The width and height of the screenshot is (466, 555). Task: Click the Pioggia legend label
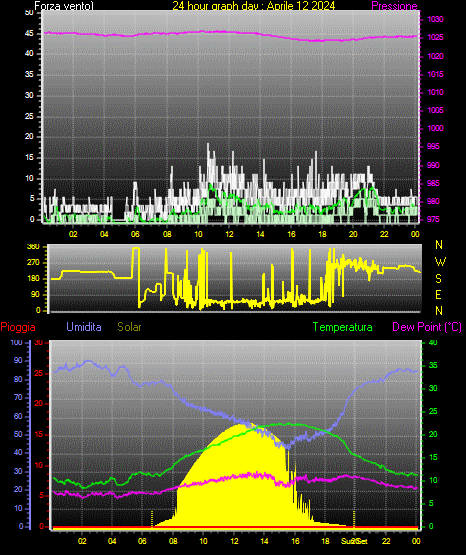(x=18, y=327)
